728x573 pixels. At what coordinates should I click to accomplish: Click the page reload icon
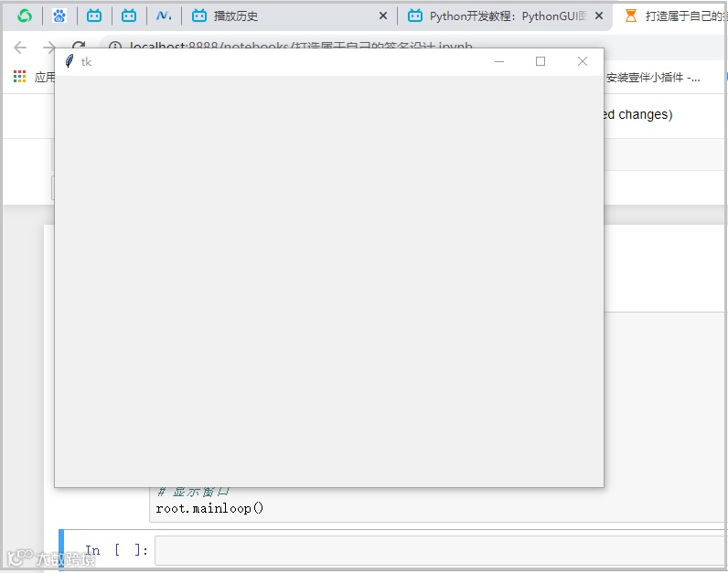79,45
